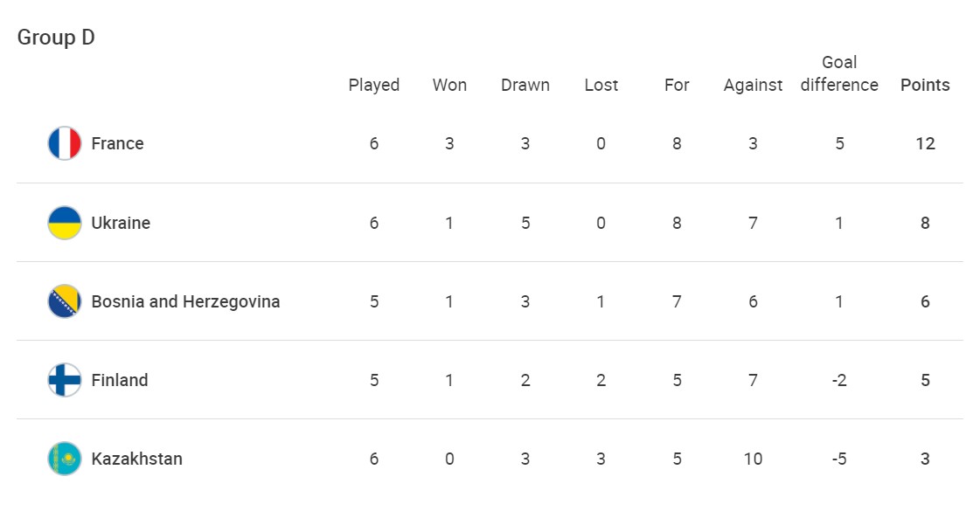Open the Ukraine team link

[121, 223]
